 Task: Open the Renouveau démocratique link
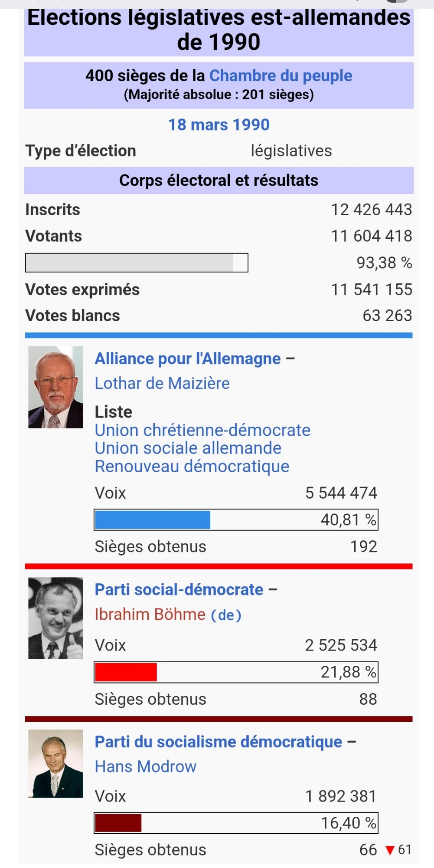[x=192, y=467]
